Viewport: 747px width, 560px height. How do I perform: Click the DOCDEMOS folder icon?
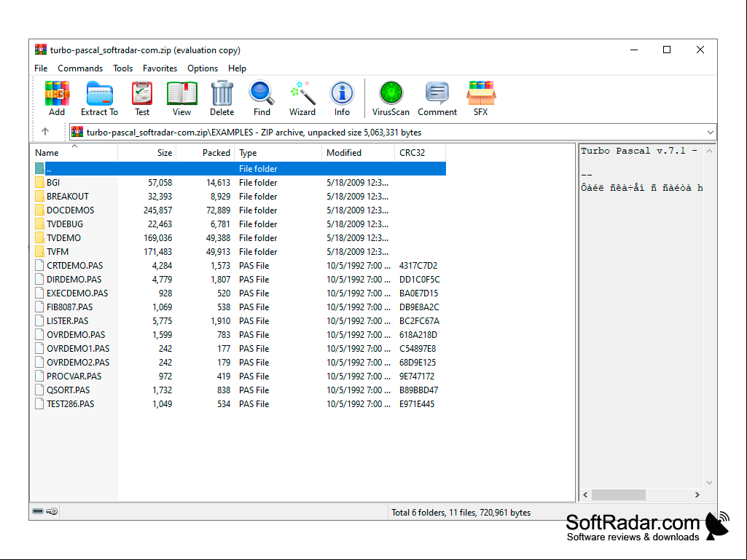[39, 210]
